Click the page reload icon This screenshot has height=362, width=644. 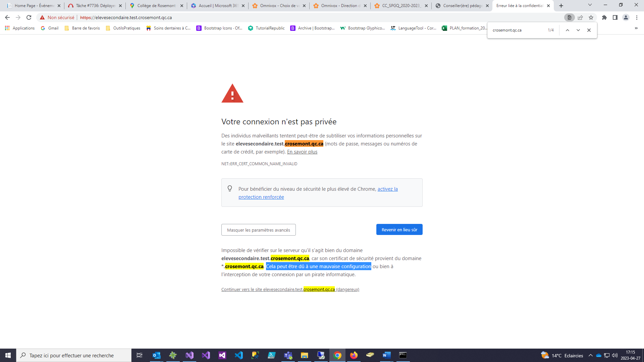click(29, 17)
